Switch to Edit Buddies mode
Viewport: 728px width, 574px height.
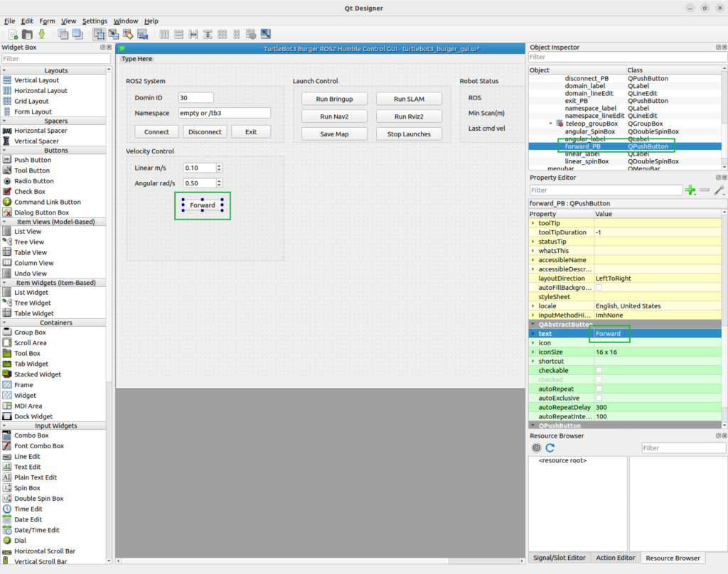(x=128, y=34)
